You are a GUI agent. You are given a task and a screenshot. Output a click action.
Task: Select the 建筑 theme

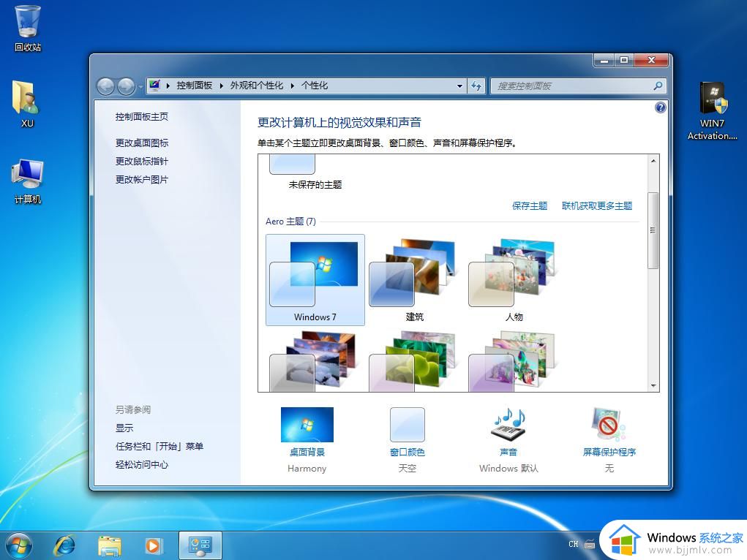point(414,280)
